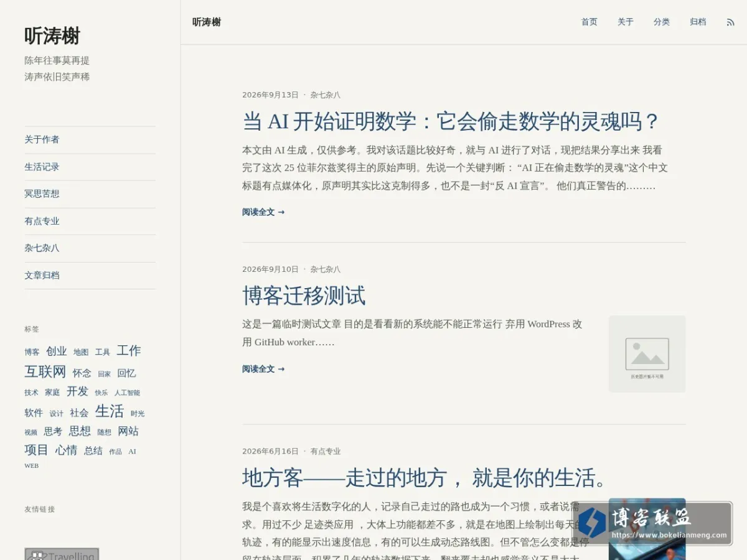The width and height of the screenshot is (747, 560).
Task: Select the 作品 tag
Action: click(116, 452)
